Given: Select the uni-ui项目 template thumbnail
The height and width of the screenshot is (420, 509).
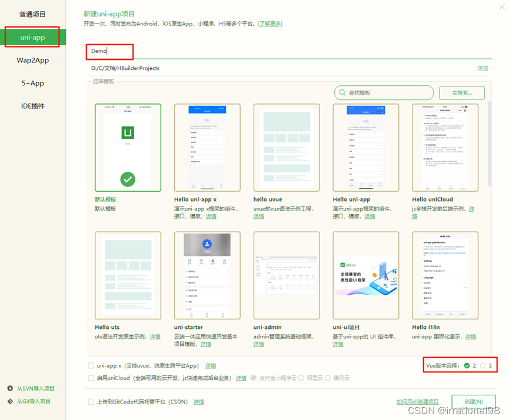Looking at the screenshot, I should (x=366, y=275).
